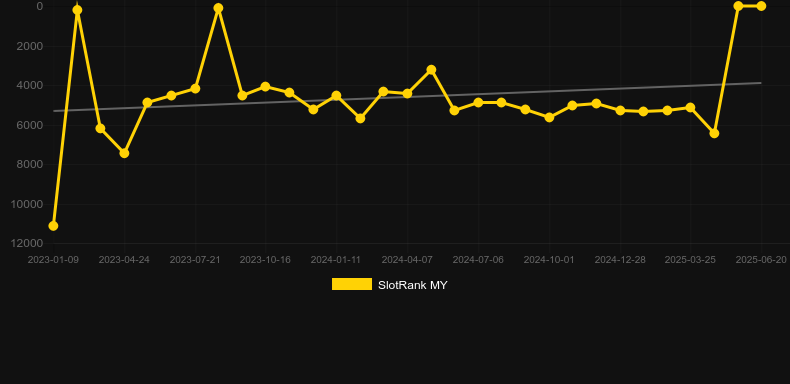Click the 2024-10-01 axis label

click(x=549, y=260)
